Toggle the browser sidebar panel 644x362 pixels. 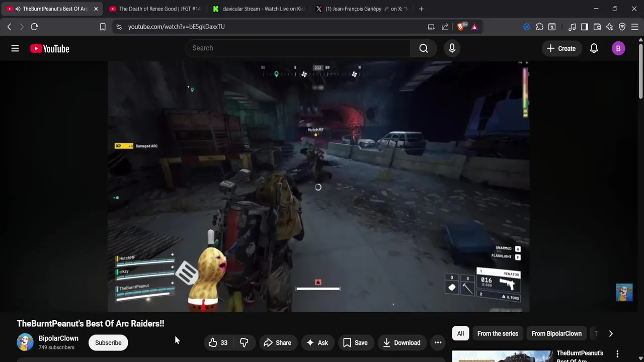tap(584, 27)
